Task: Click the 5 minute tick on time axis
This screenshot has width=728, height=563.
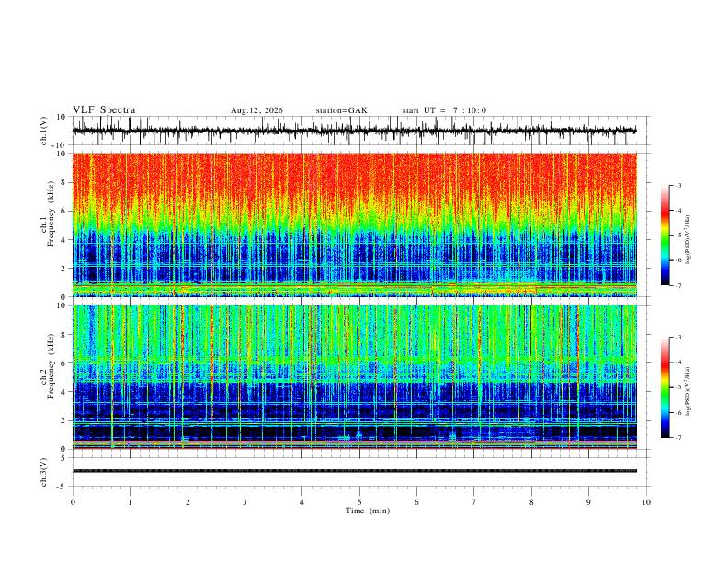Action: [359, 502]
